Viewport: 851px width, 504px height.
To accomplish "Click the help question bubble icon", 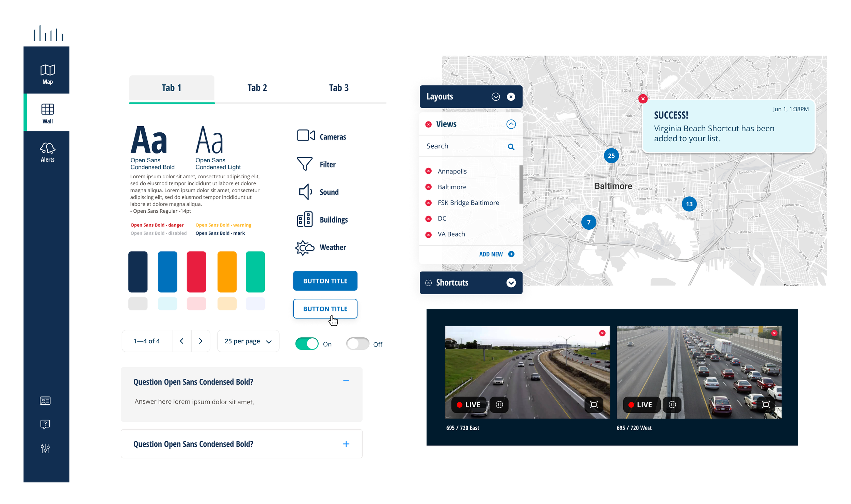I will pos(45,424).
